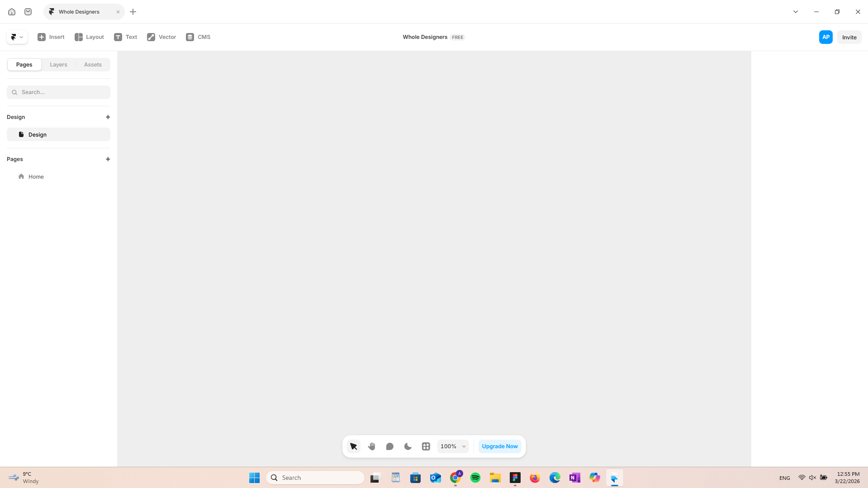Select the Vector tool
The width and height of the screenshot is (868, 488).
coord(161,37)
